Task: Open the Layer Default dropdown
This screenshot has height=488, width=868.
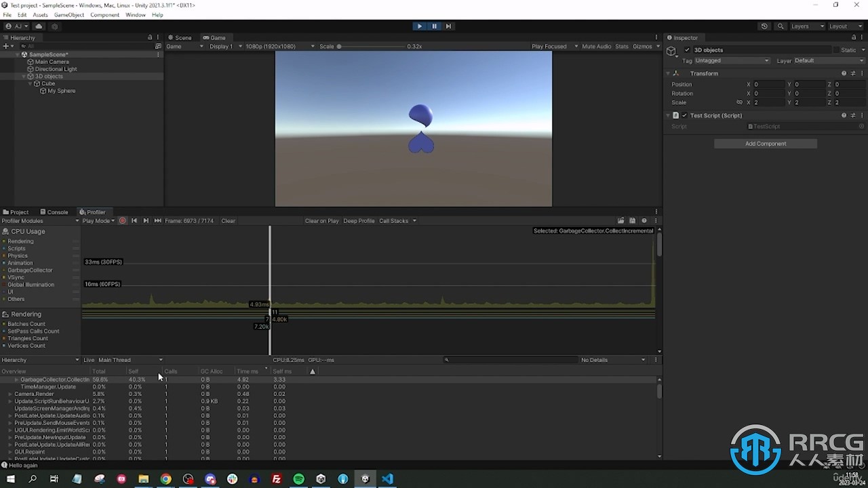Action: pyautogui.click(x=829, y=61)
